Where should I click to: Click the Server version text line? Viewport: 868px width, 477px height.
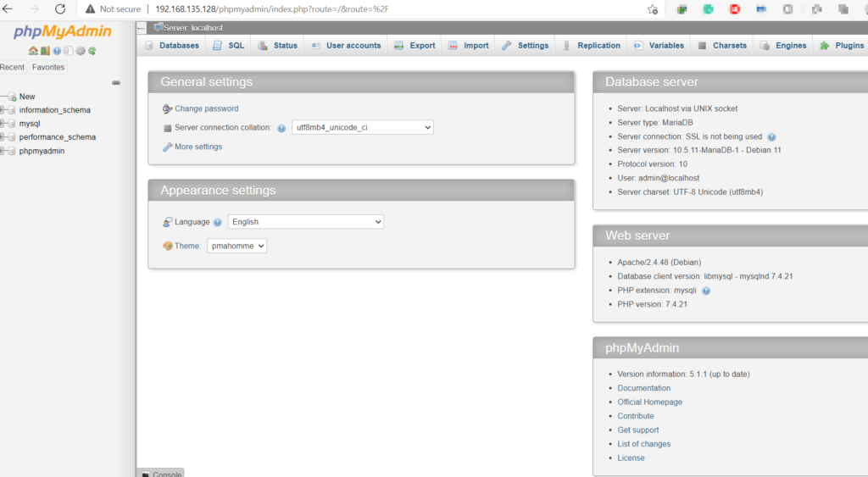point(699,150)
